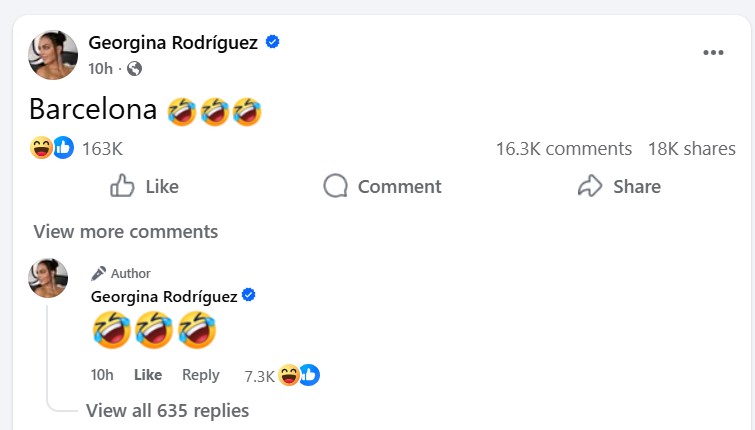This screenshot has width=755, height=430.
Task: Click the comment author's profile picture
Action: [48, 278]
